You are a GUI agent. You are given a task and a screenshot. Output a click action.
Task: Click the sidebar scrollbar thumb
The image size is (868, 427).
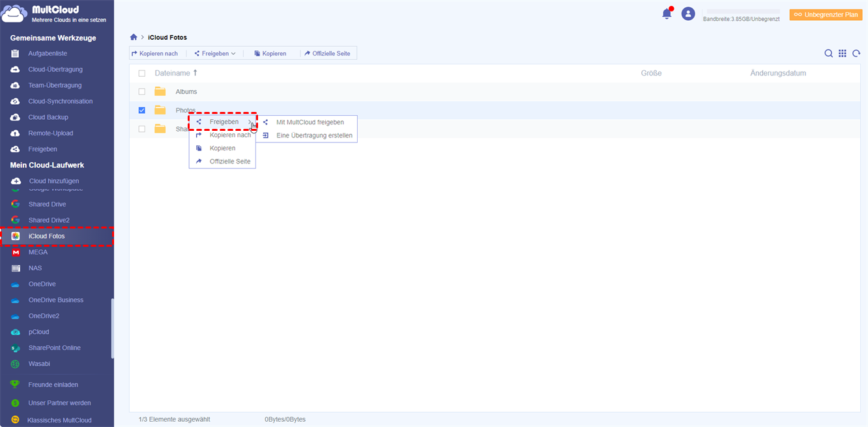tap(112, 328)
